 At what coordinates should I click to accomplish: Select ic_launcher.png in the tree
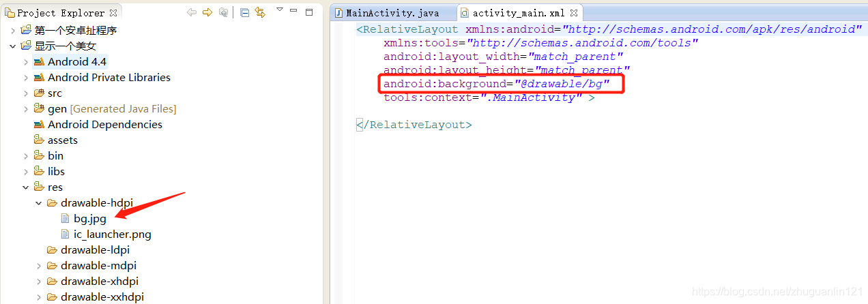pyautogui.click(x=113, y=234)
